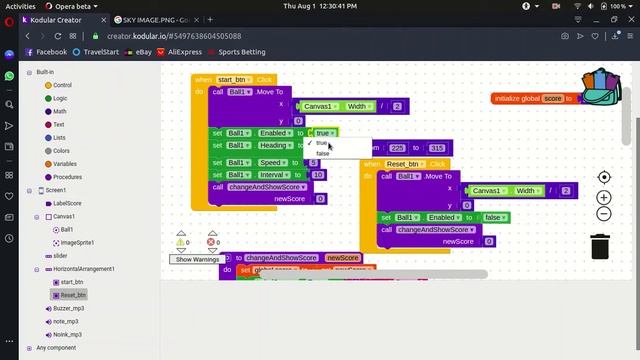
Task: Open the Facebook bookmark
Action: [x=46, y=52]
